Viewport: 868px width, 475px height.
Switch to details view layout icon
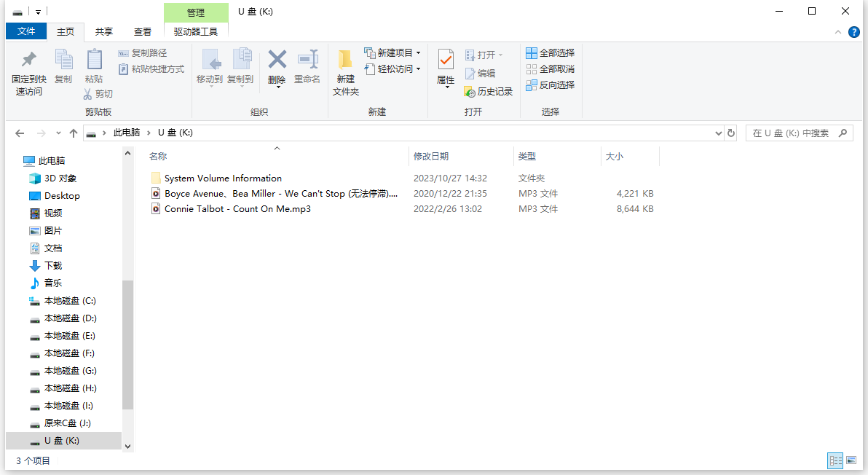[x=835, y=460]
